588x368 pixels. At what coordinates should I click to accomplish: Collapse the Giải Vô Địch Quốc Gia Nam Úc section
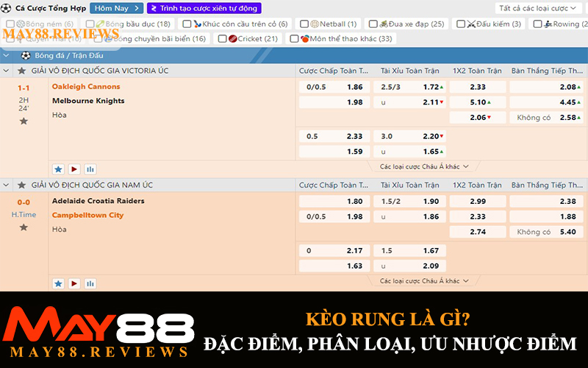point(7,185)
